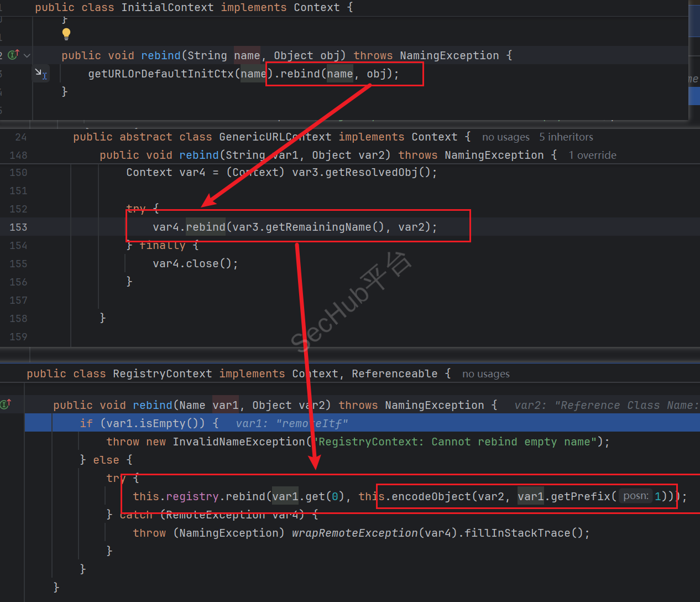Click the yellow lightbulb quick-fix icon

(66, 34)
